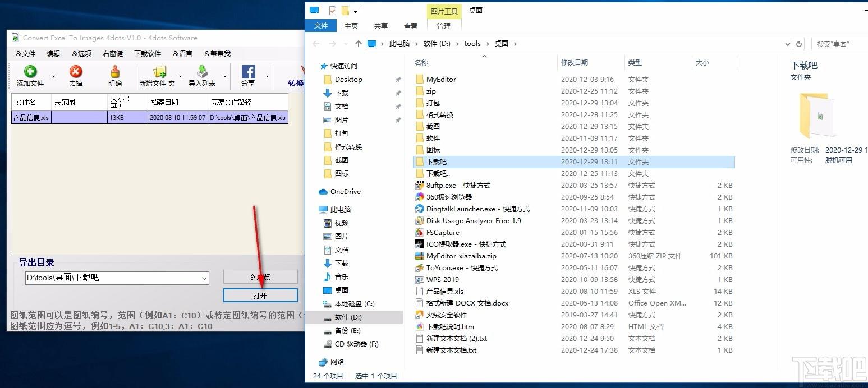Click 软件 (D:) in the address breadcrumb
The width and height of the screenshot is (868, 388).
click(437, 44)
